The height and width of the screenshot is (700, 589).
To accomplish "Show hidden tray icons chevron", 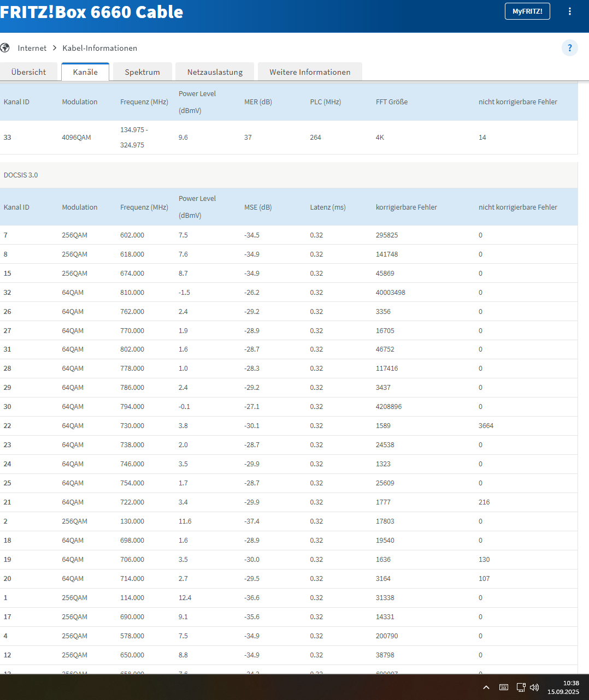I will tap(486, 687).
